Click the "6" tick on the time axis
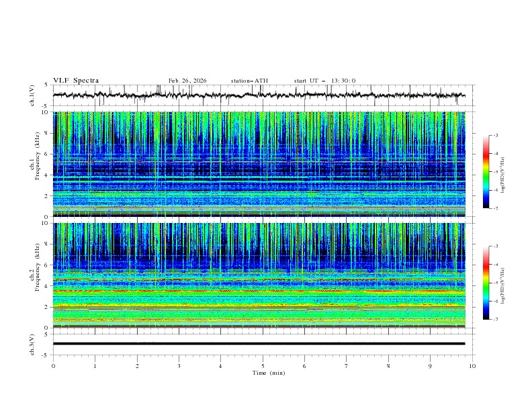 click(304, 366)
